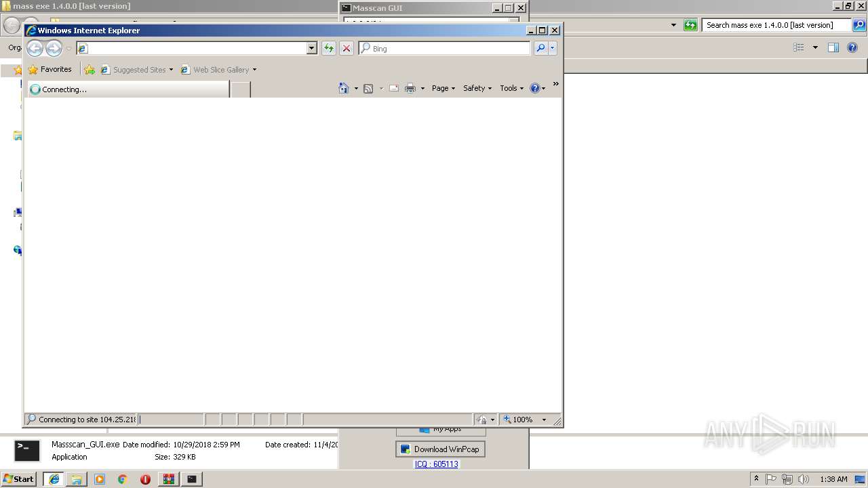Launch Windows Media Player from taskbar

point(100,479)
